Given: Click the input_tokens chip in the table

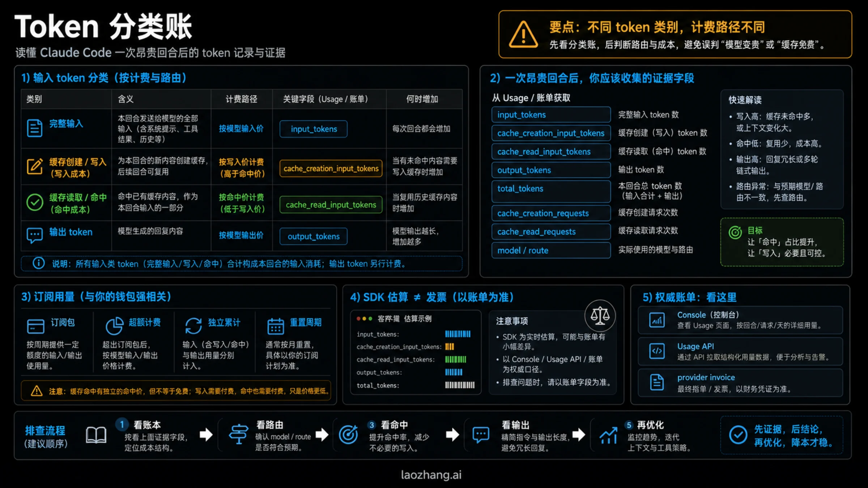Looking at the screenshot, I should click(x=314, y=129).
